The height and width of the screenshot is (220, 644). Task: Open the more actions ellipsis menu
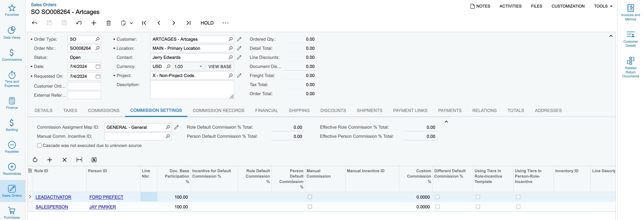[x=226, y=23]
